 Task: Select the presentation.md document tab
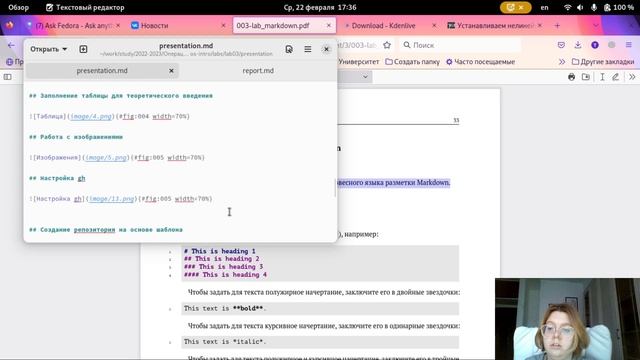click(x=102, y=71)
